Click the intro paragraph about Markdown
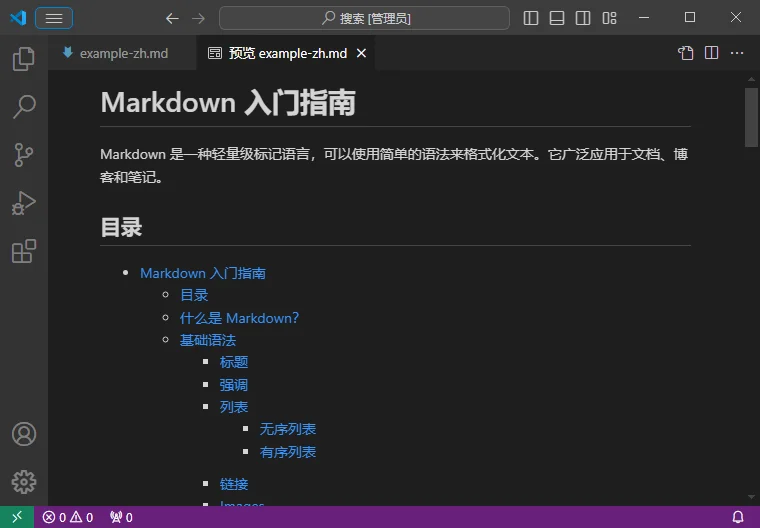 pos(395,165)
